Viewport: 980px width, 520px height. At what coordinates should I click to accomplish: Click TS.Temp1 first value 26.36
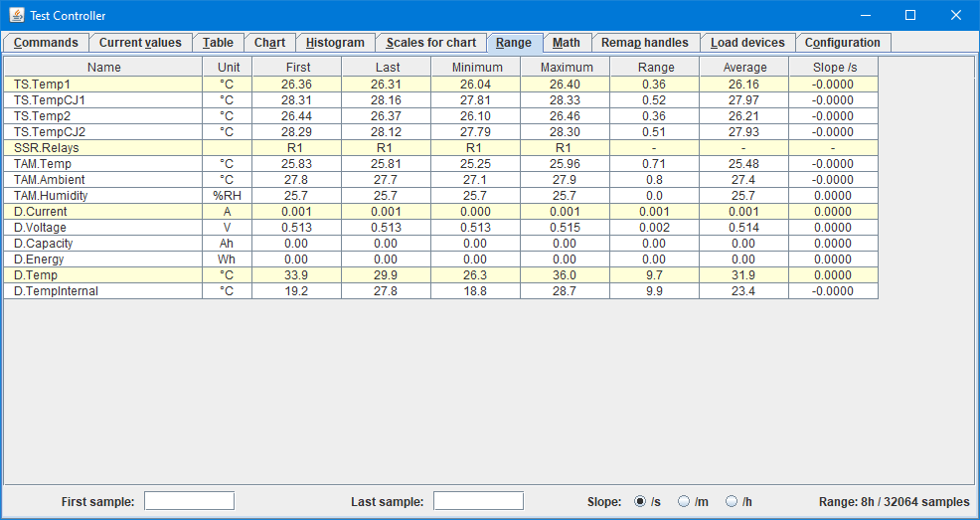[x=297, y=85]
